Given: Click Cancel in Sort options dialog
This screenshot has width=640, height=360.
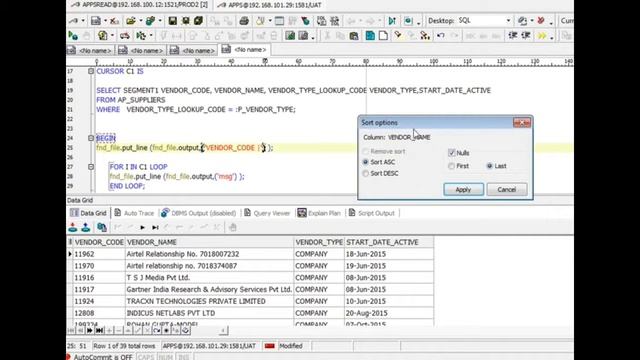Looking at the screenshot, I should 507,189.
